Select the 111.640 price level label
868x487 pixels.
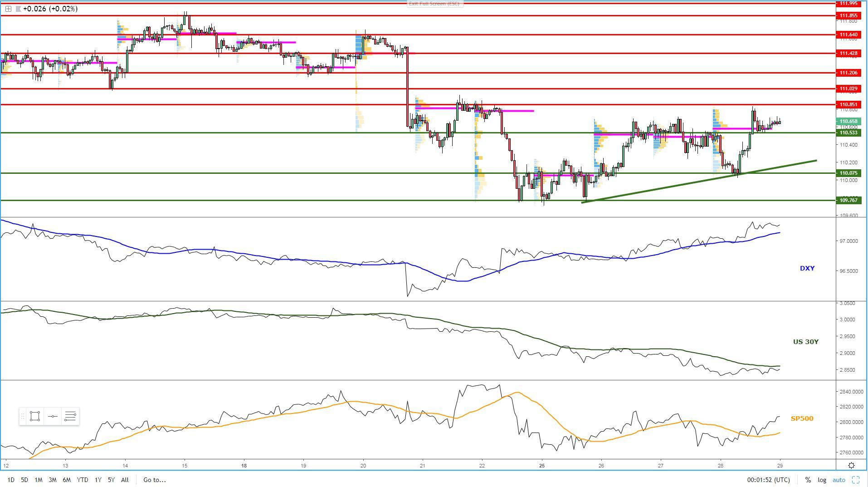coord(848,34)
